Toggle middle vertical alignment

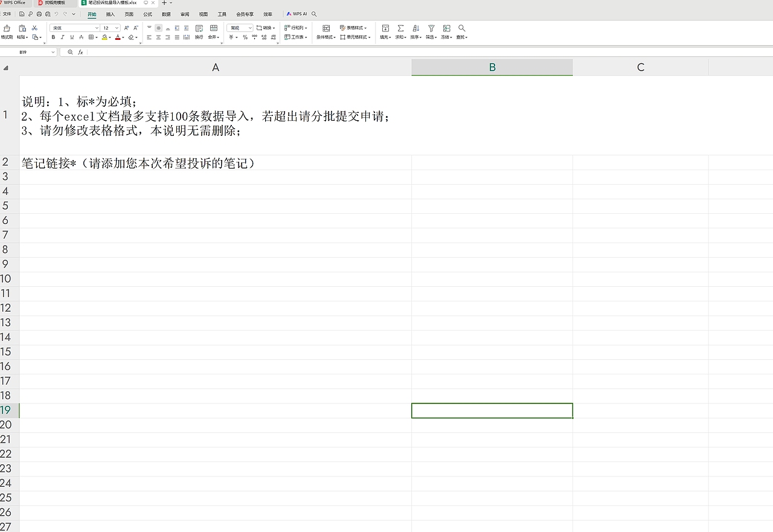click(158, 28)
